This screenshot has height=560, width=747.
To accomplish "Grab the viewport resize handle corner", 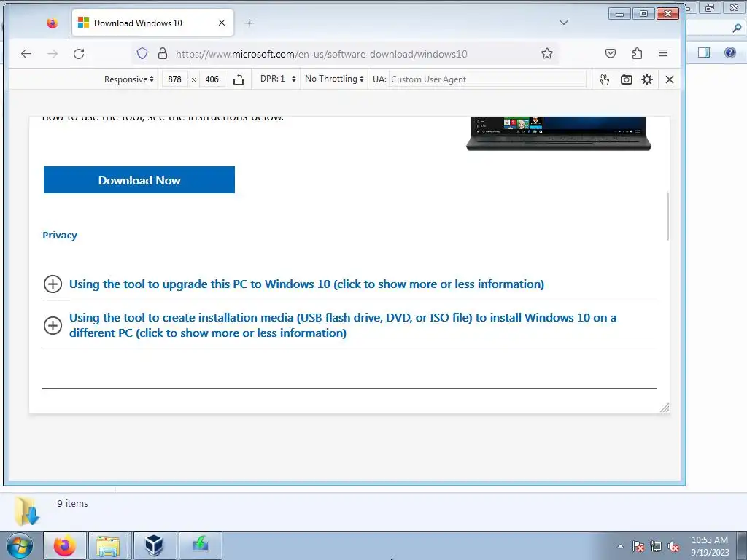I will click(x=665, y=408).
